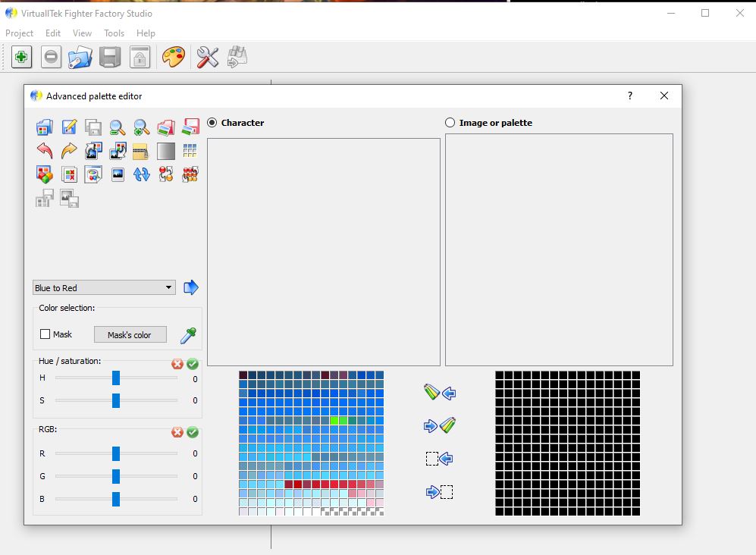756x555 pixels.
Task: Click the swatches with red X icon
Action: [x=69, y=174]
